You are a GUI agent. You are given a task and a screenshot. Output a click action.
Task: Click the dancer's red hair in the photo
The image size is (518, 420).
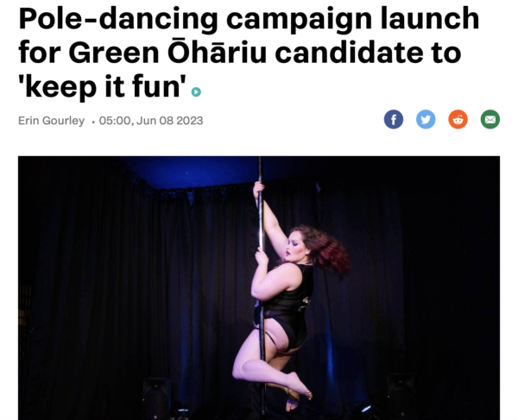(325, 249)
